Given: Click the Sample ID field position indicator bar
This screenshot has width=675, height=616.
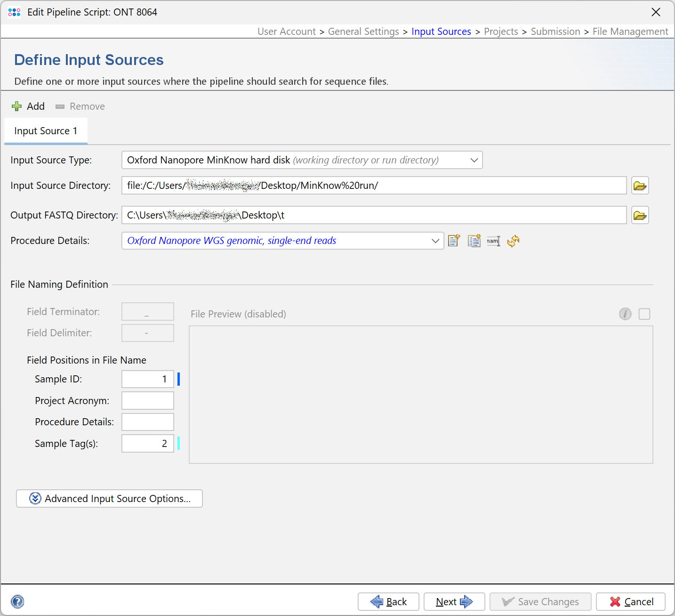Looking at the screenshot, I should pos(178,379).
